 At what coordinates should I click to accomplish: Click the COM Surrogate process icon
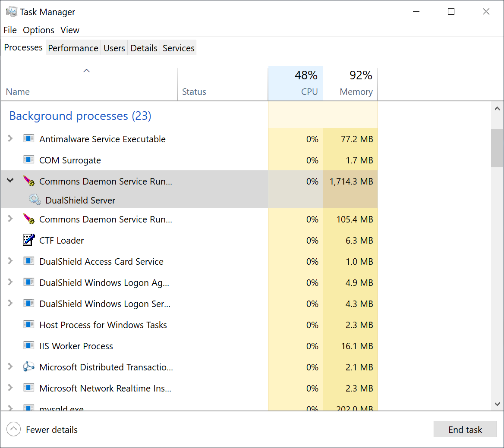pyautogui.click(x=29, y=160)
